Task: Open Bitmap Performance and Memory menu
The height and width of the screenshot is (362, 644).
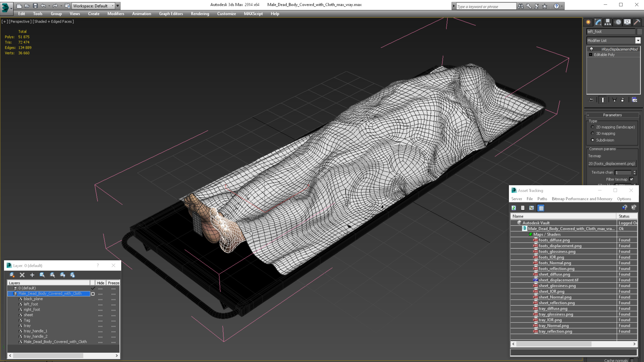Action: coord(582,199)
